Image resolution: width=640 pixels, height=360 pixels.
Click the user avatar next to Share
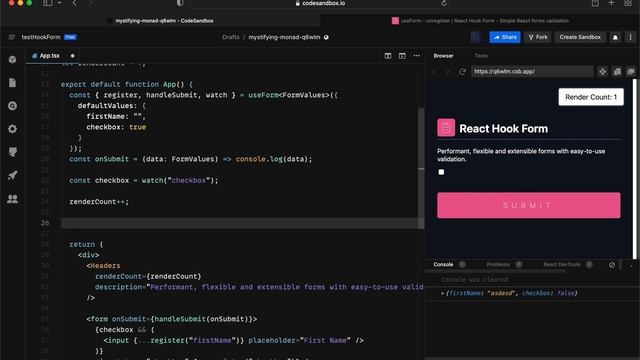pyautogui.click(x=477, y=37)
